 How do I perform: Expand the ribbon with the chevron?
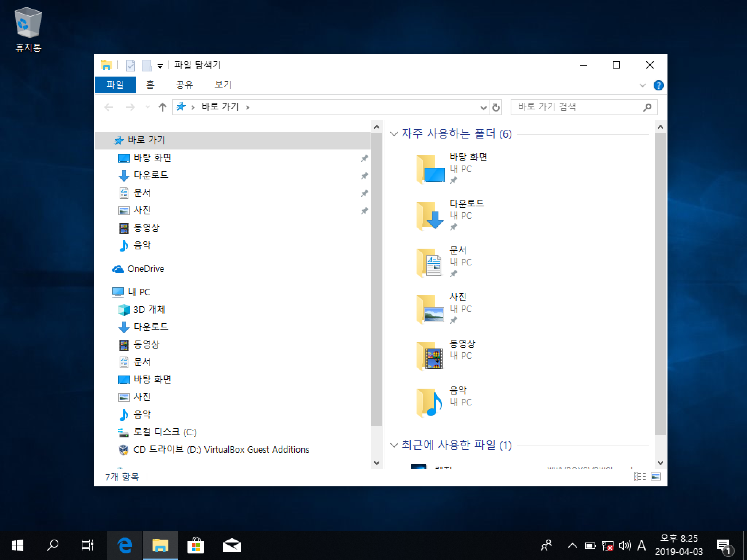point(643,85)
